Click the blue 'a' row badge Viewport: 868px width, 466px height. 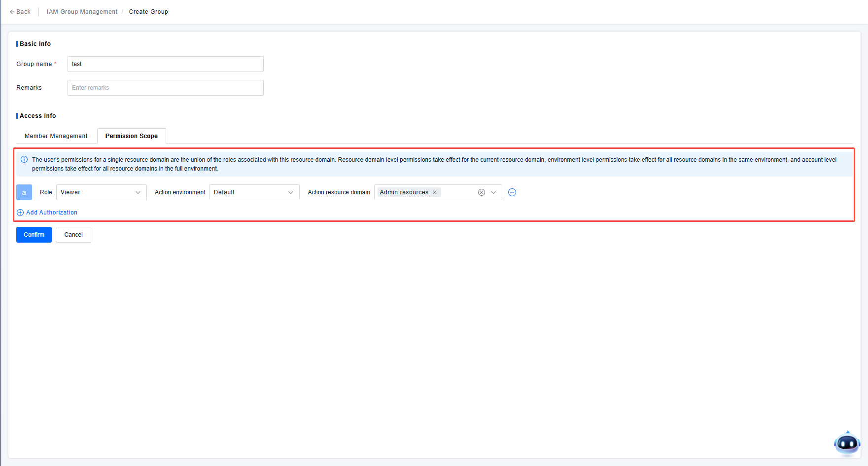pyautogui.click(x=24, y=192)
